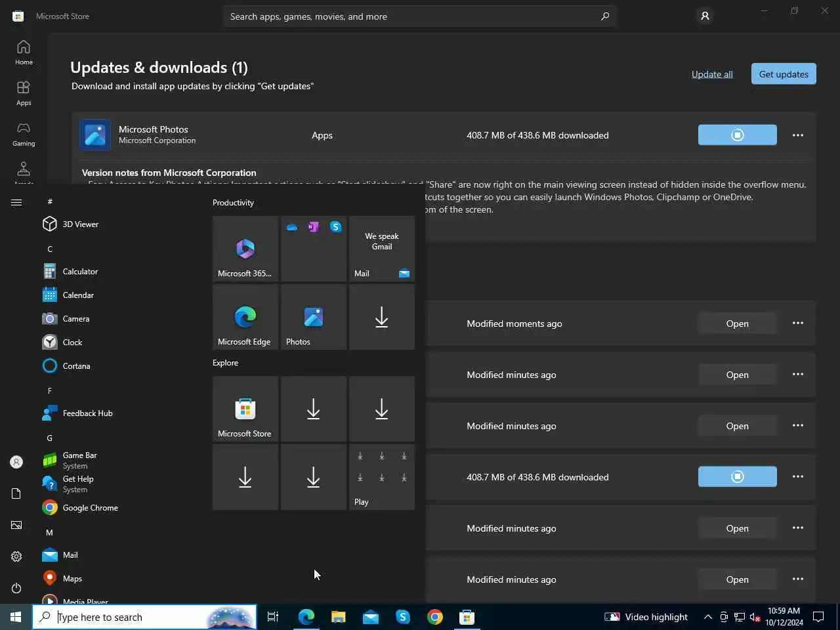Jump to letter C section header
The height and width of the screenshot is (630, 840).
(x=50, y=249)
